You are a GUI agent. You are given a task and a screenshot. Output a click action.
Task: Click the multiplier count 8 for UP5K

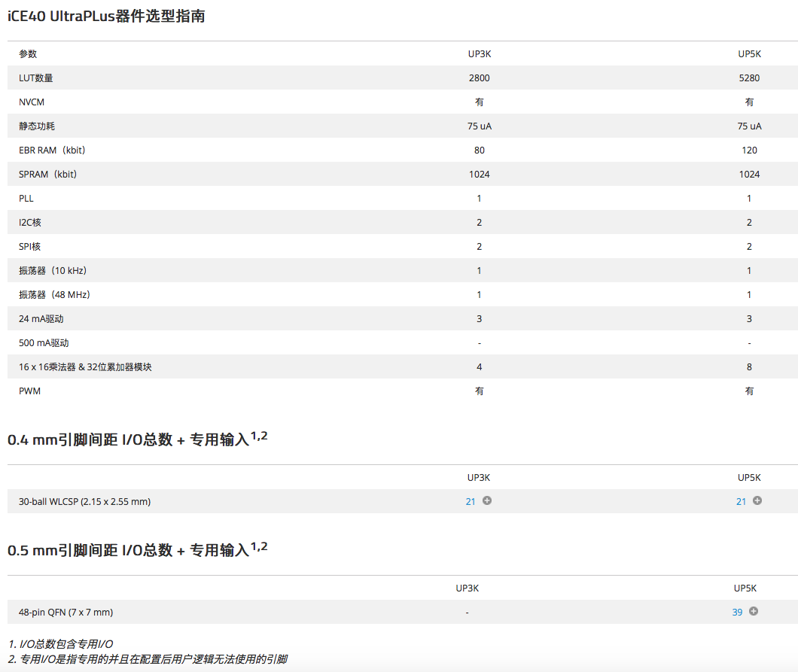(x=749, y=366)
